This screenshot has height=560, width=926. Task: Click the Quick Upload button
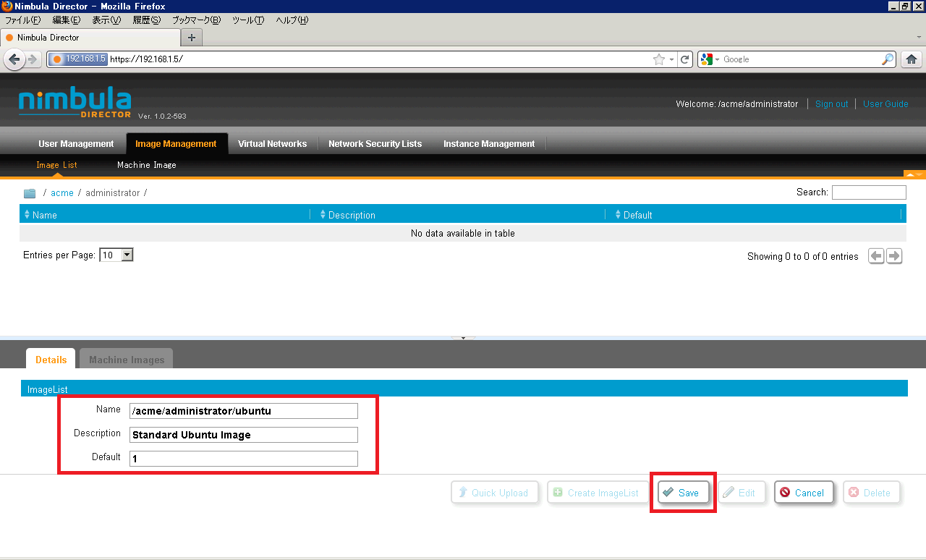[495, 493]
